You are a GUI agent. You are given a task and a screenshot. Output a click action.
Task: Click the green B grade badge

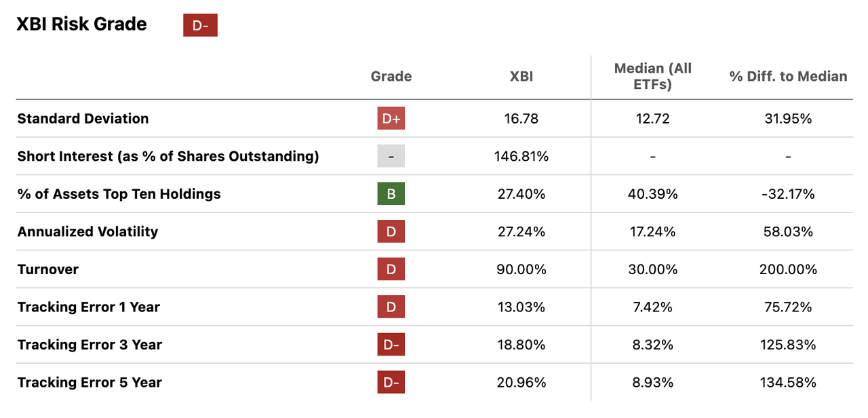coord(391,194)
